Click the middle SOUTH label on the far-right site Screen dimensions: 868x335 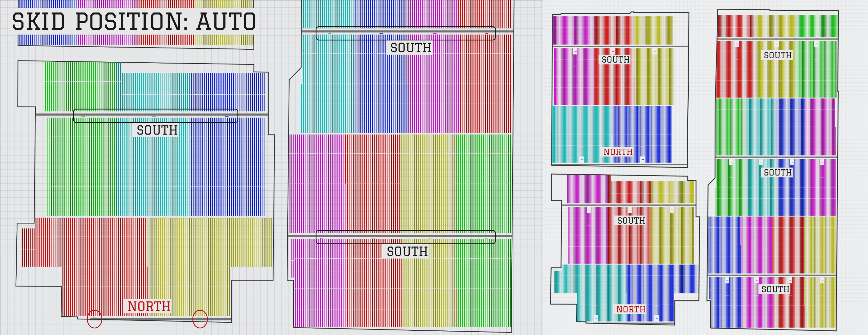click(777, 172)
